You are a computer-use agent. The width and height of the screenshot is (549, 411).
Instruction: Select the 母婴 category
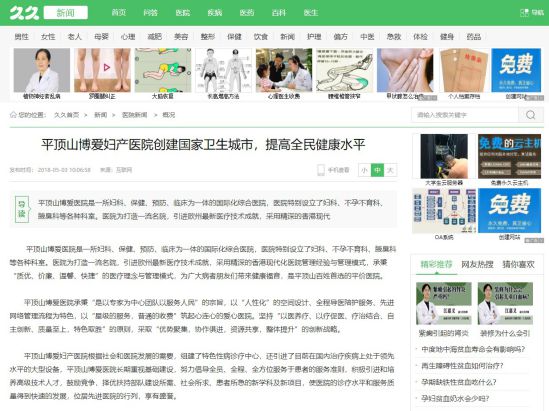click(102, 36)
